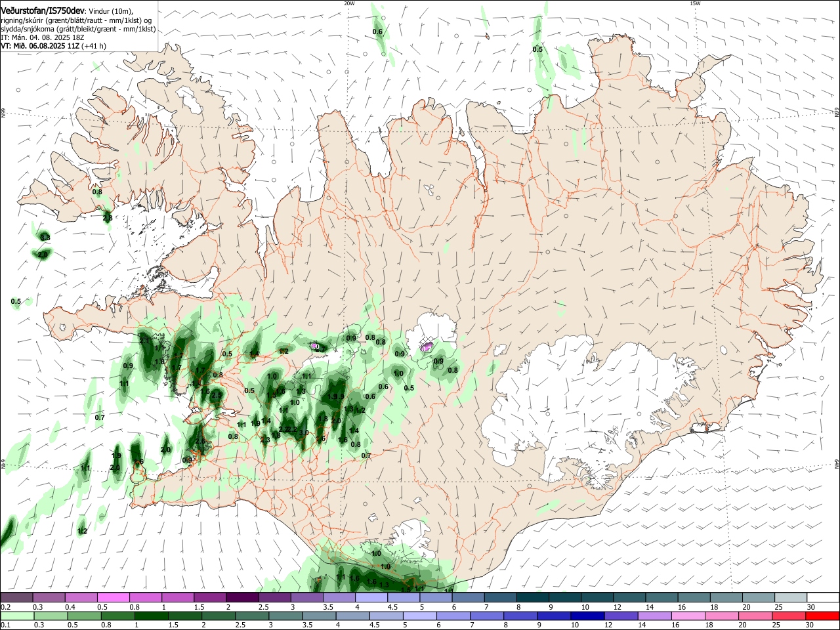
Task: Select bottom-row rain swatch from 2 to 2.5
Action: (219, 616)
